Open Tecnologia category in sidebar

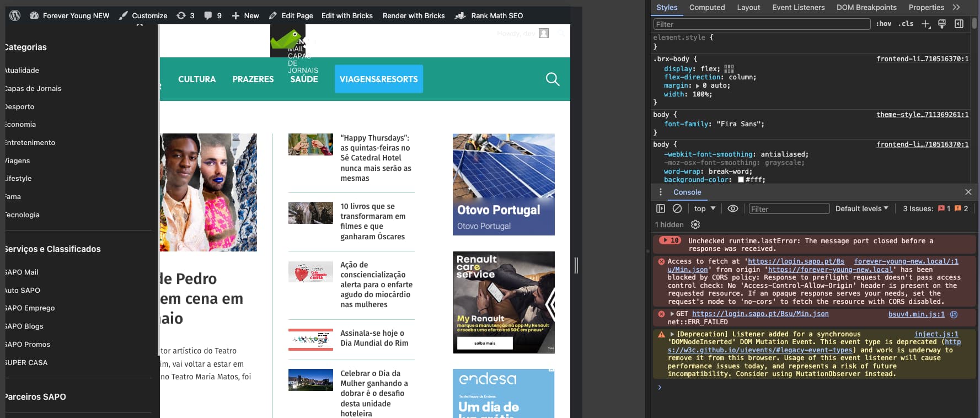click(22, 215)
